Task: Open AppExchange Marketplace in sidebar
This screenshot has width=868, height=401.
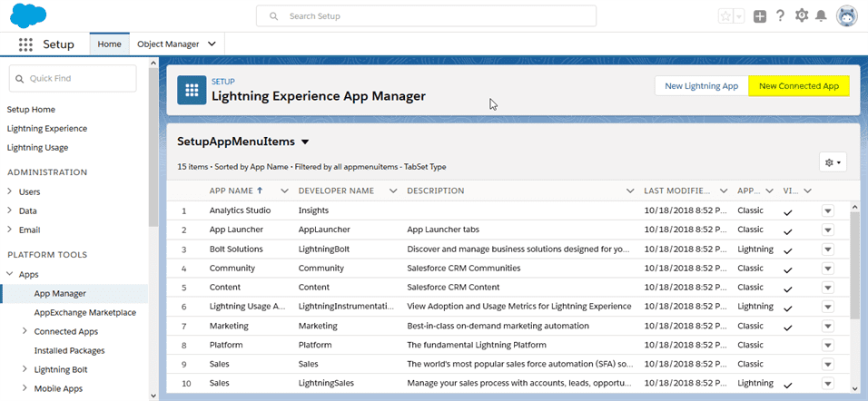Action: 85,312
